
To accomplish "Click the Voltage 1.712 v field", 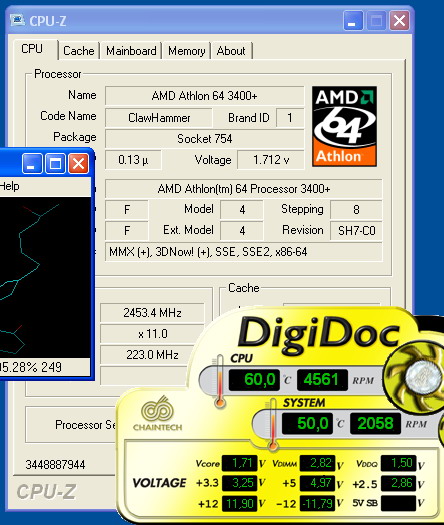I will [271, 160].
